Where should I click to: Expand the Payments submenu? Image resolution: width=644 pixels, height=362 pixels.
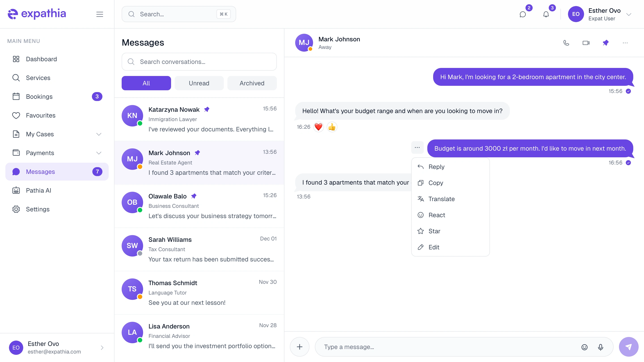click(x=99, y=153)
